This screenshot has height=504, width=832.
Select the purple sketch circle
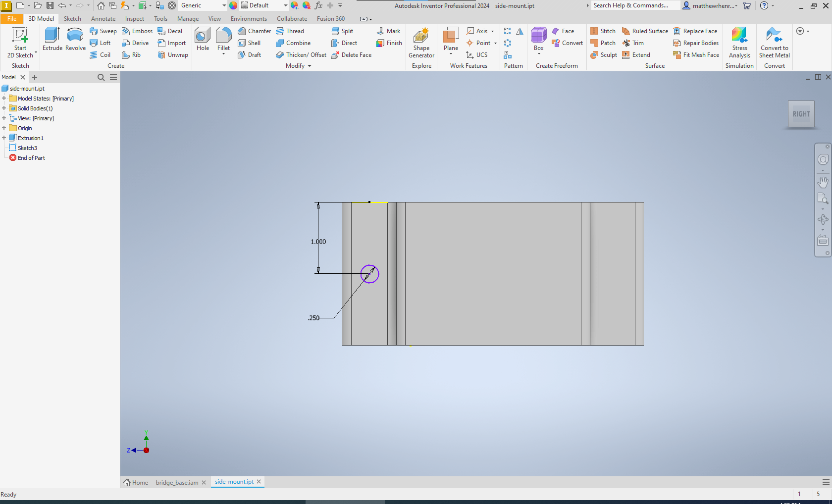click(369, 274)
